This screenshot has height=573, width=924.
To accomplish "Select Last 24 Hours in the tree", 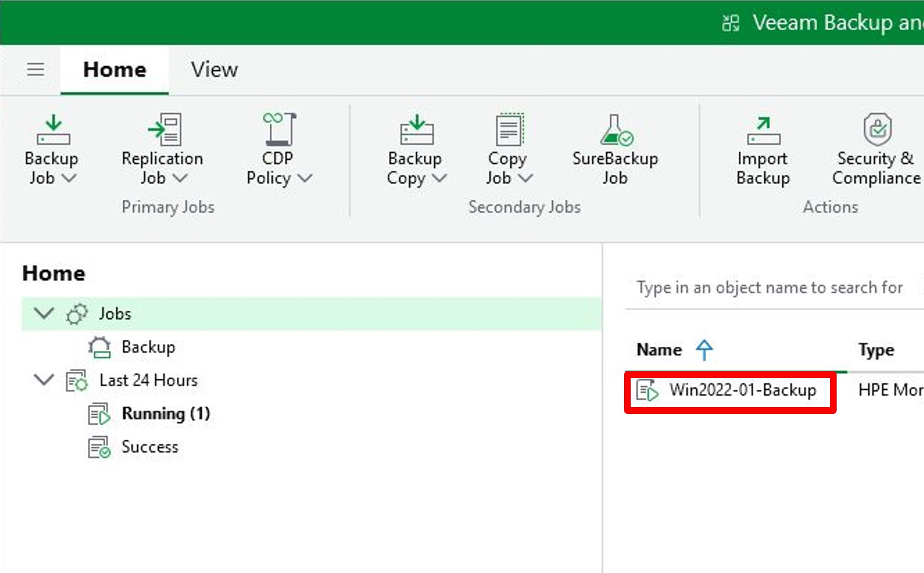I will (148, 381).
